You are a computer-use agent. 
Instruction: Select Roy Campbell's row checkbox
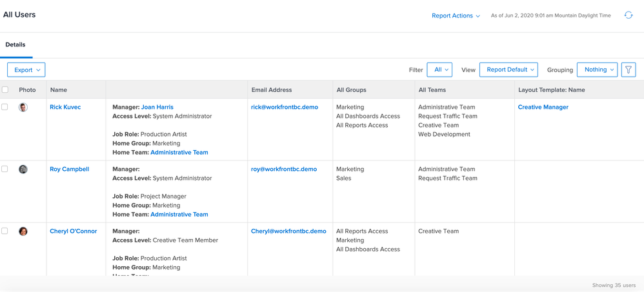(5, 169)
